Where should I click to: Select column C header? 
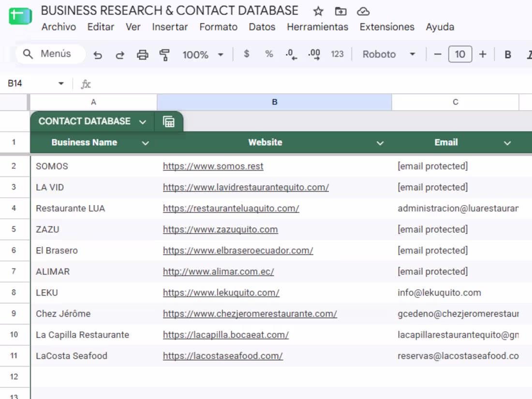(455, 102)
